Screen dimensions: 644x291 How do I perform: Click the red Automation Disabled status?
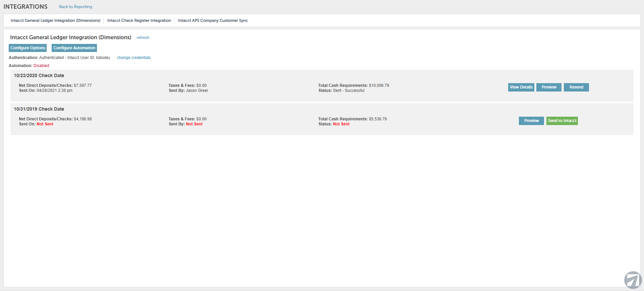click(x=41, y=66)
